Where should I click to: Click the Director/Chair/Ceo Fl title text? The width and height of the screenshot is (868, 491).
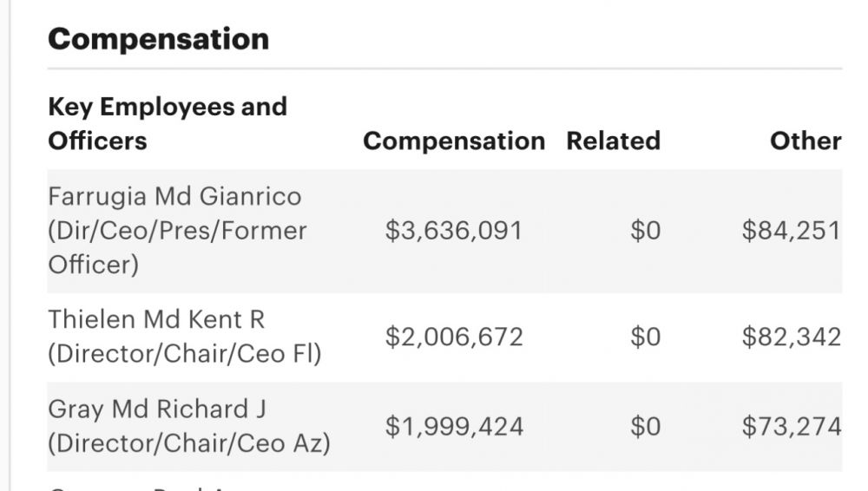point(184,354)
